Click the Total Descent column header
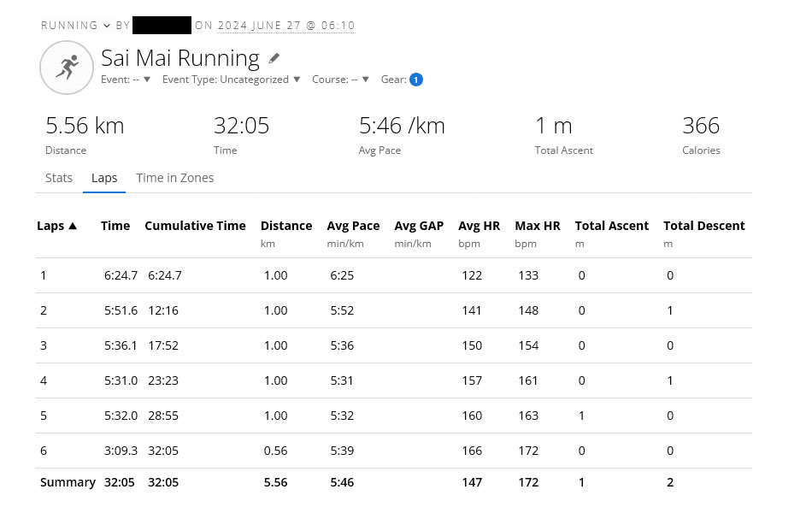The width and height of the screenshot is (812, 519). [x=703, y=226]
